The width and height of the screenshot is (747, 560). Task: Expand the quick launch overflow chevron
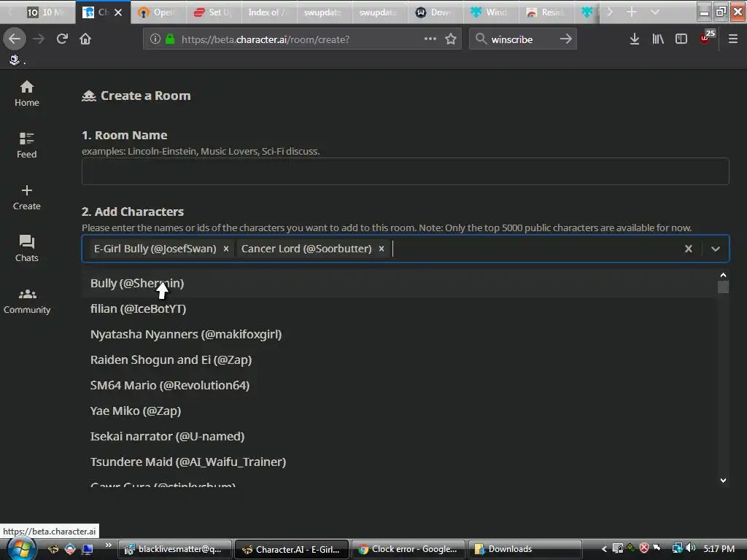click(109, 545)
